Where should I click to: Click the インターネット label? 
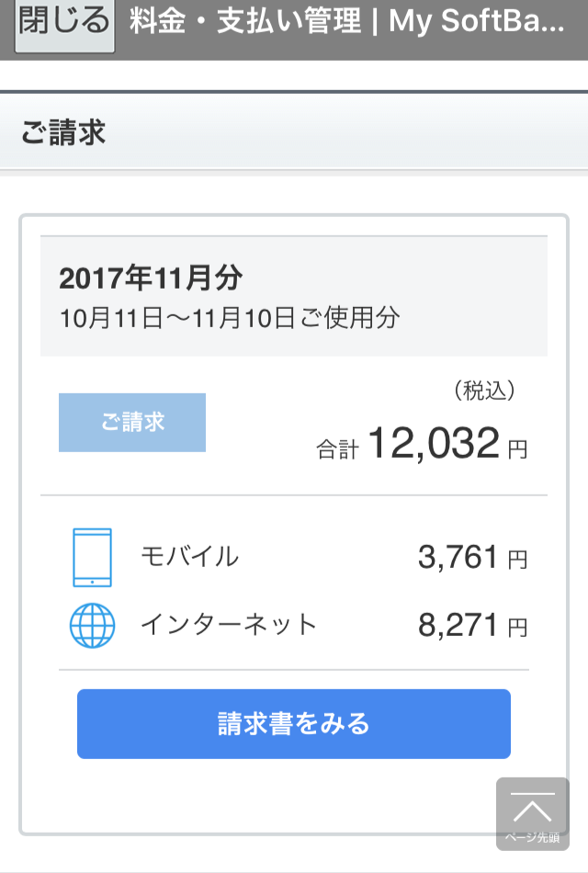229,625
